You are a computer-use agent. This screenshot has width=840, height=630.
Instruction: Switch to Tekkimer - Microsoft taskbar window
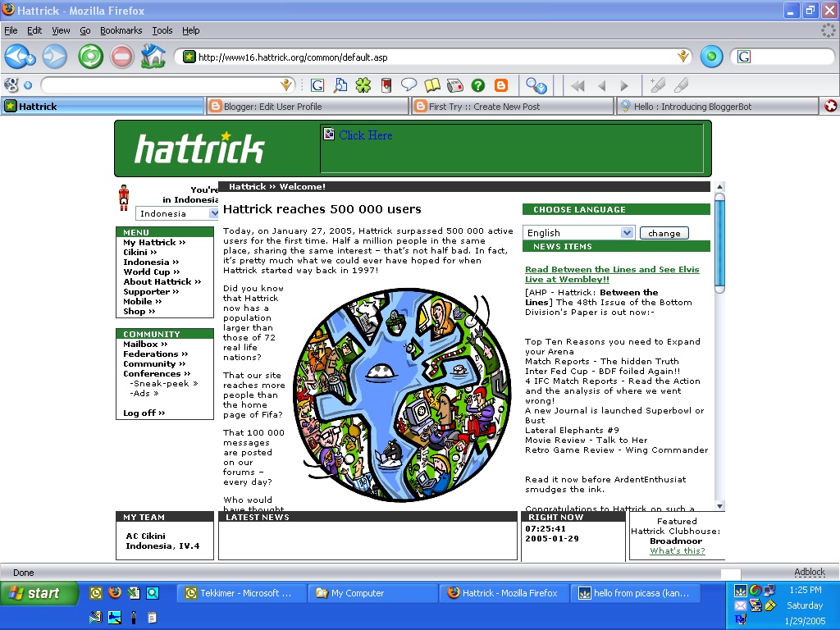(242, 593)
